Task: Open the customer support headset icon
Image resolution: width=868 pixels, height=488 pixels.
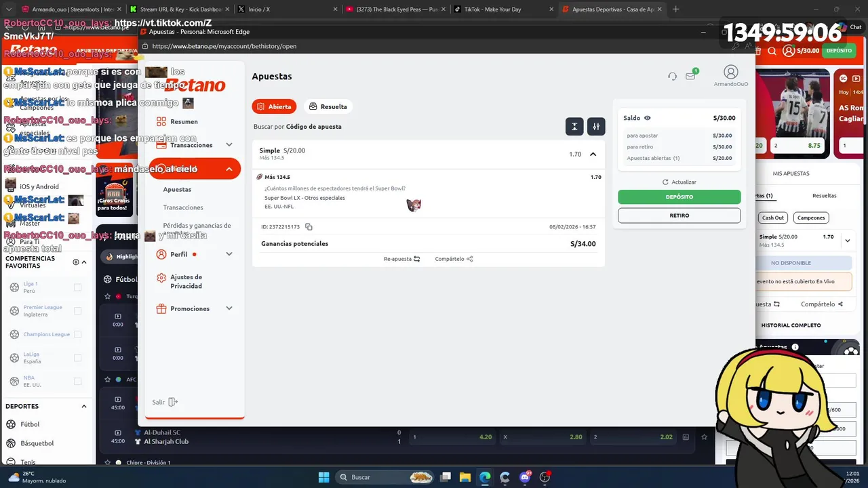Action: [672, 76]
